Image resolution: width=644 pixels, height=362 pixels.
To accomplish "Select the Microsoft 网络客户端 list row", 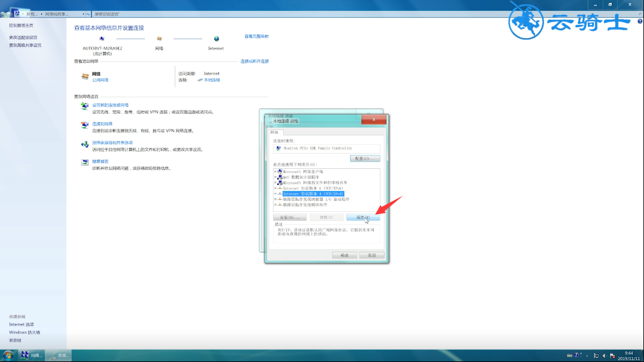I will [303, 172].
